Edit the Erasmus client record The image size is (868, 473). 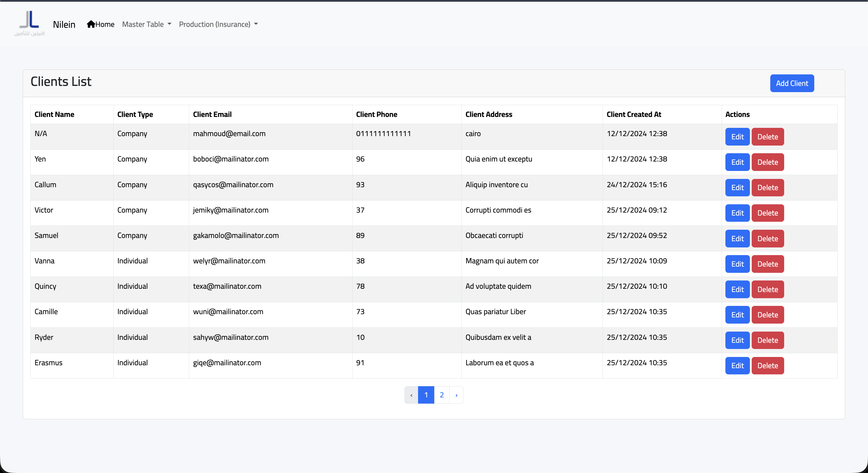pos(737,366)
